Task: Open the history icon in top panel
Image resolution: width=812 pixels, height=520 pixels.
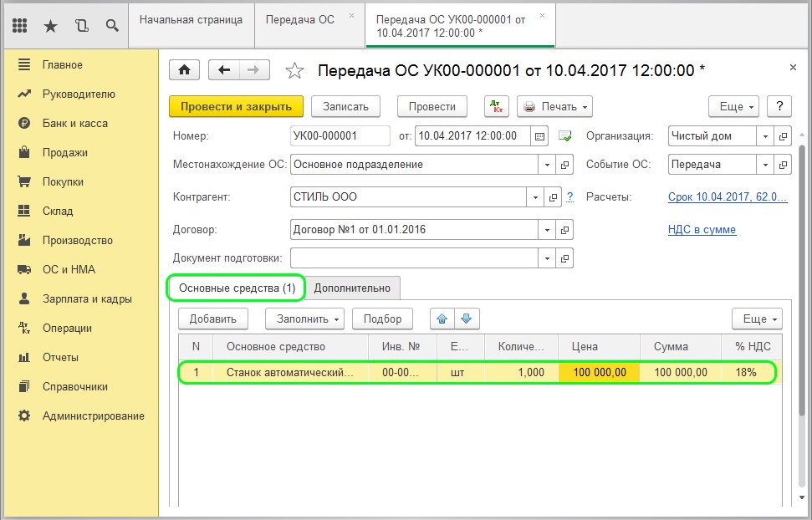Action: [81, 26]
